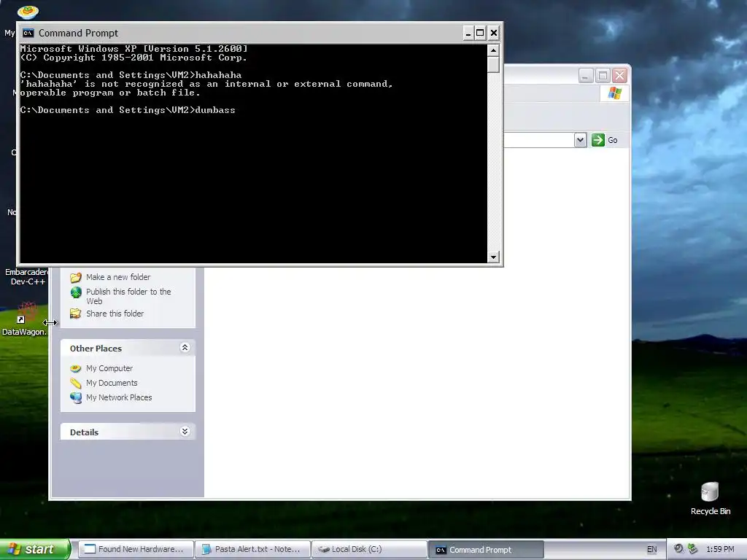The image size is (747, 560).
Task: Click the My Documents folder icon
Action: click(76, 383)
